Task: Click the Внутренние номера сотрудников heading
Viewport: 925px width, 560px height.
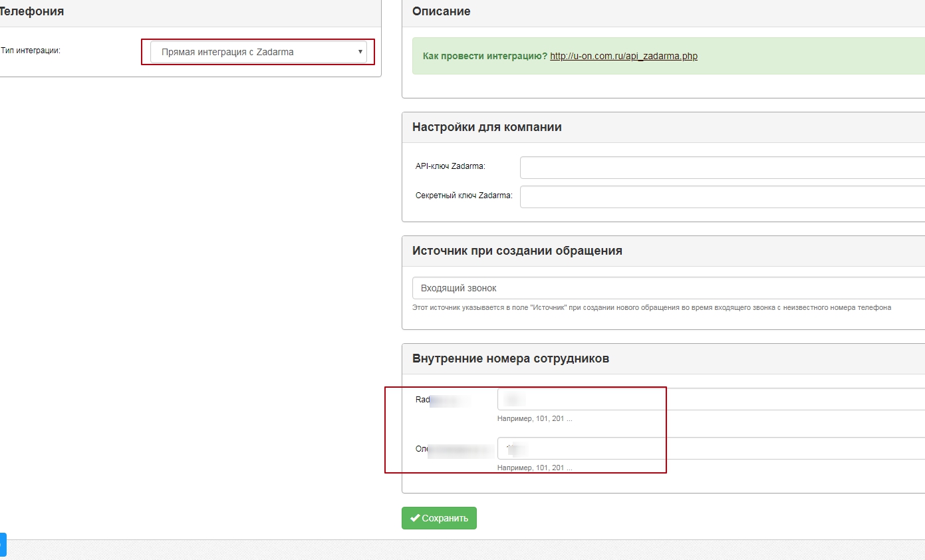Action: [x=510, y=358]
